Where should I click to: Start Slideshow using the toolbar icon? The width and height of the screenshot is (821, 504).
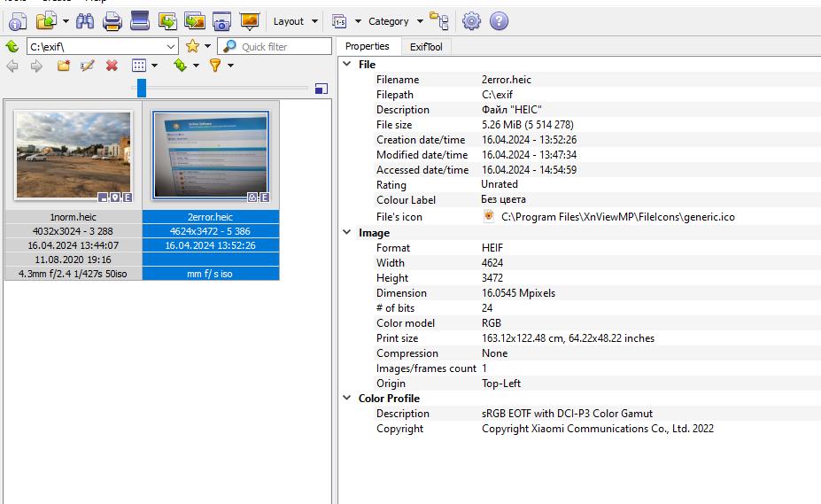coord(249,21)
